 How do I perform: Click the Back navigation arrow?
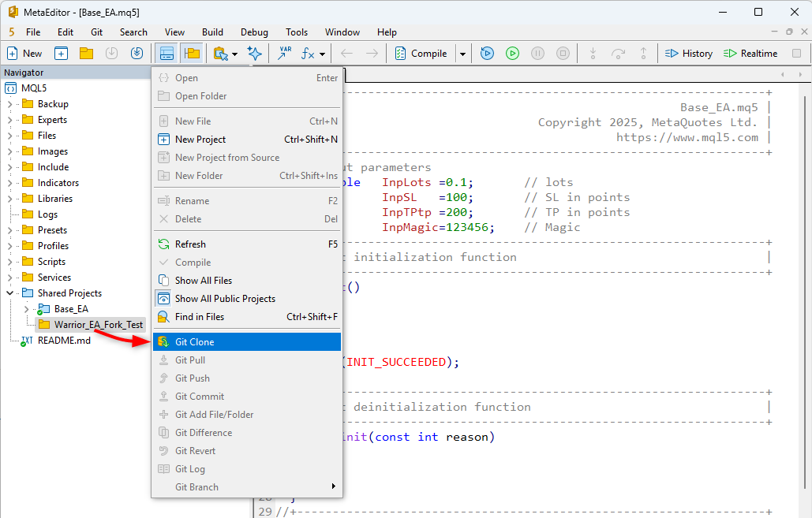[x=346, y=54]
